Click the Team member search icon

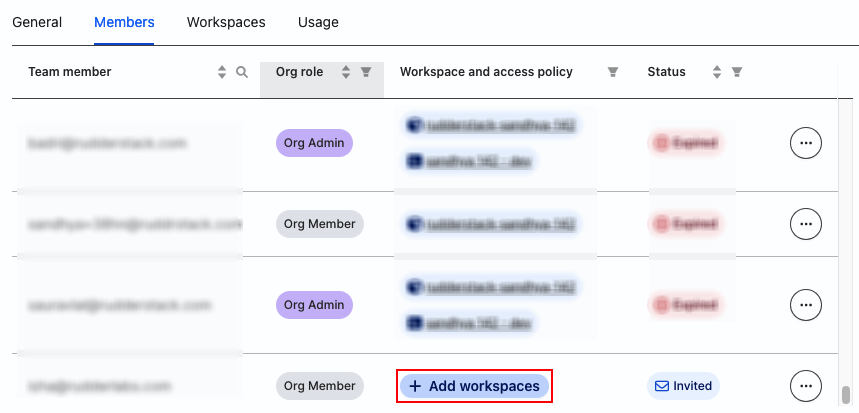pos(242,72)
